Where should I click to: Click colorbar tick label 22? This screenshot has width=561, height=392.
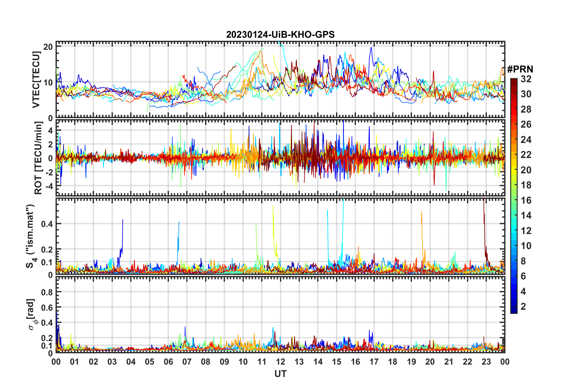(x=526, y=155)
